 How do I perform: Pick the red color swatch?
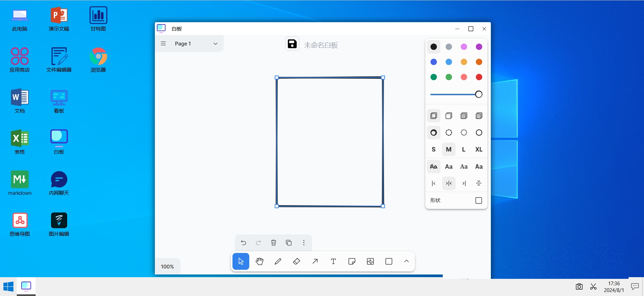pyautogui.click(x=479, y=77)
